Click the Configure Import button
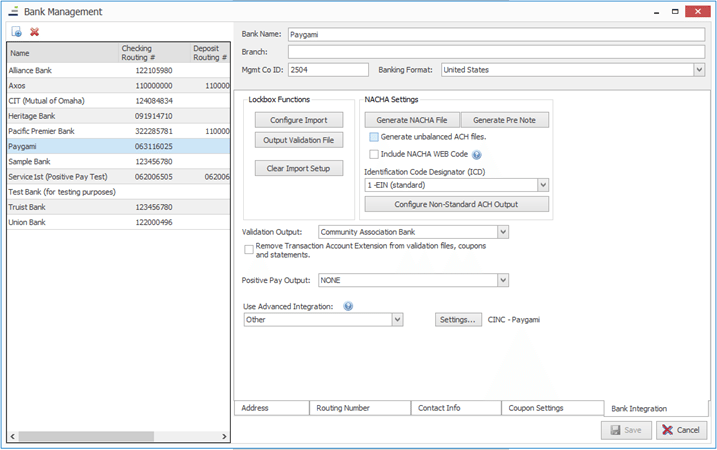This screenshot has height=450, width=717. [299, 120]
